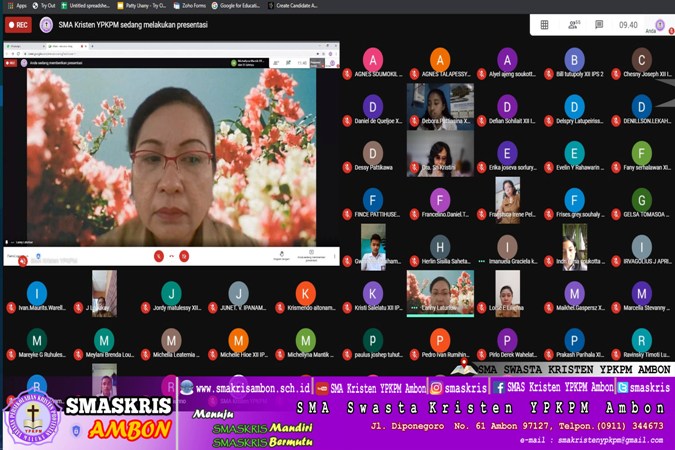Select Frises grey souhaly avatar
Viewport: 675px width, 450px height.
pos(574,200)
